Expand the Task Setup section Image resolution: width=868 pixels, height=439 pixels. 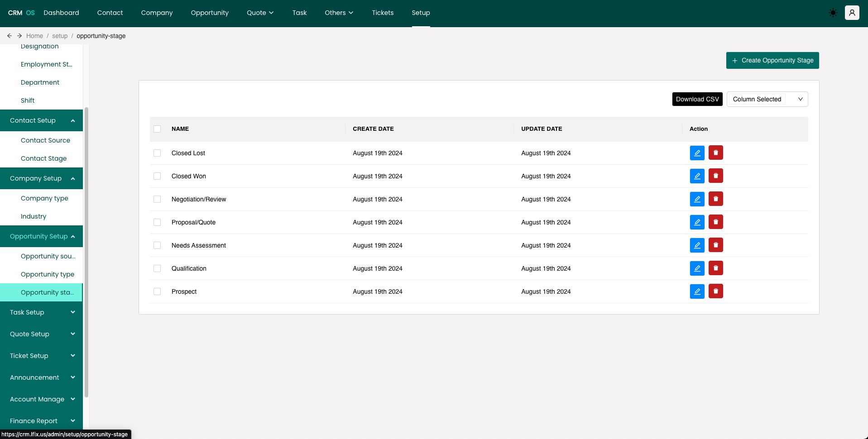tap(41, 312)
